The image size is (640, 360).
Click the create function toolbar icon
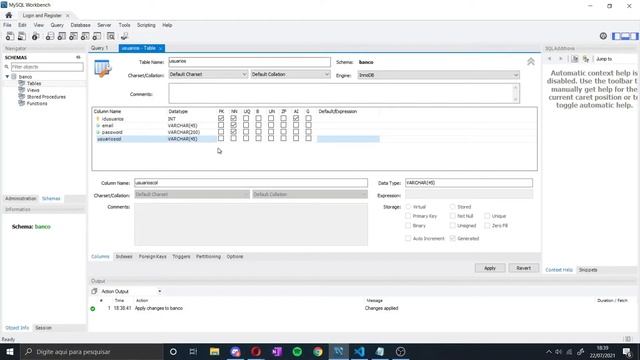[97, 36]
